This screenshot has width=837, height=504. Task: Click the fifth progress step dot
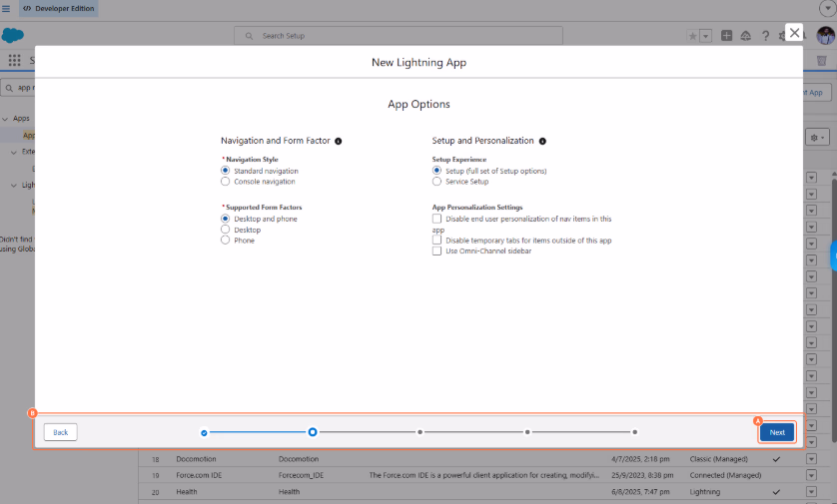[634, 432]
